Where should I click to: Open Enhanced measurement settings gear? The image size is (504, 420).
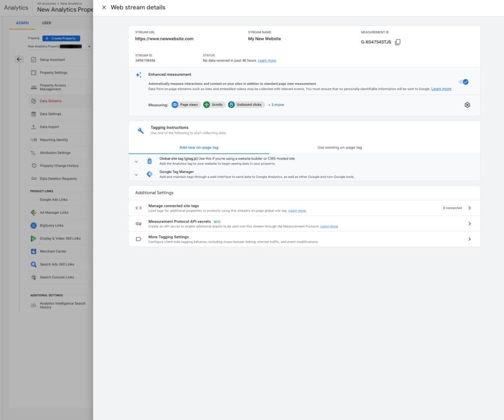467,104
